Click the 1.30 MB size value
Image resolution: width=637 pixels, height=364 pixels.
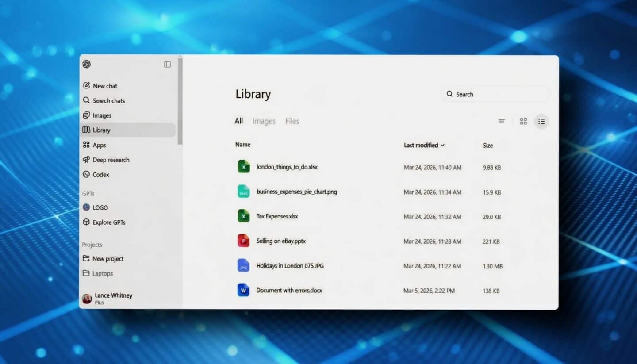coord(492,266)
